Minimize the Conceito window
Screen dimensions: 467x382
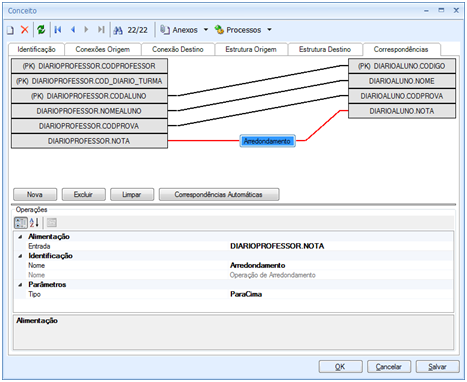pyautogui.click(x=426, y=11)
